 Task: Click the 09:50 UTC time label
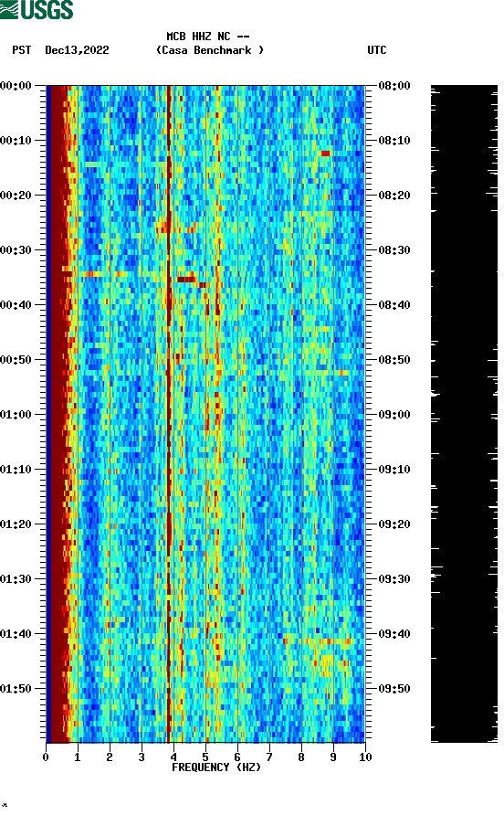point(394,689)
